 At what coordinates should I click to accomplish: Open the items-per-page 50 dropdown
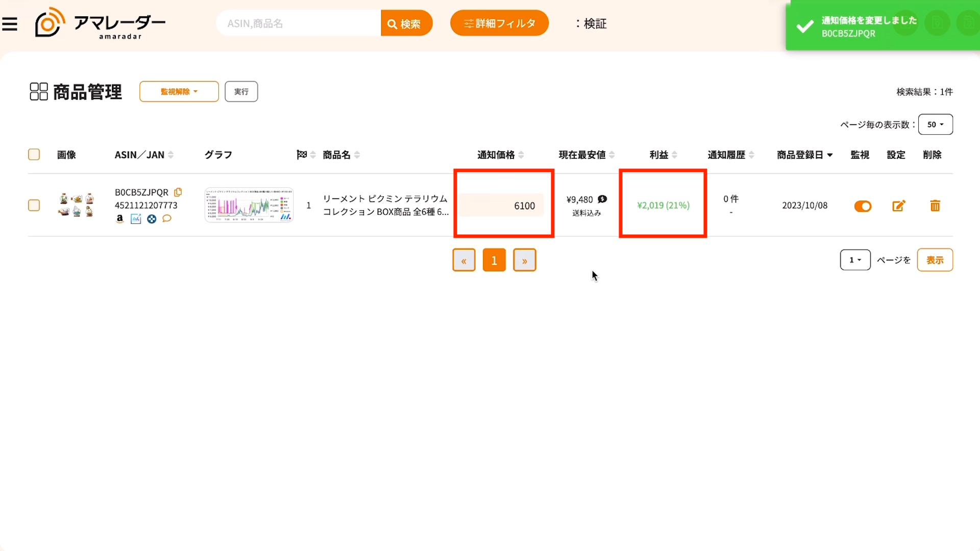935,124
